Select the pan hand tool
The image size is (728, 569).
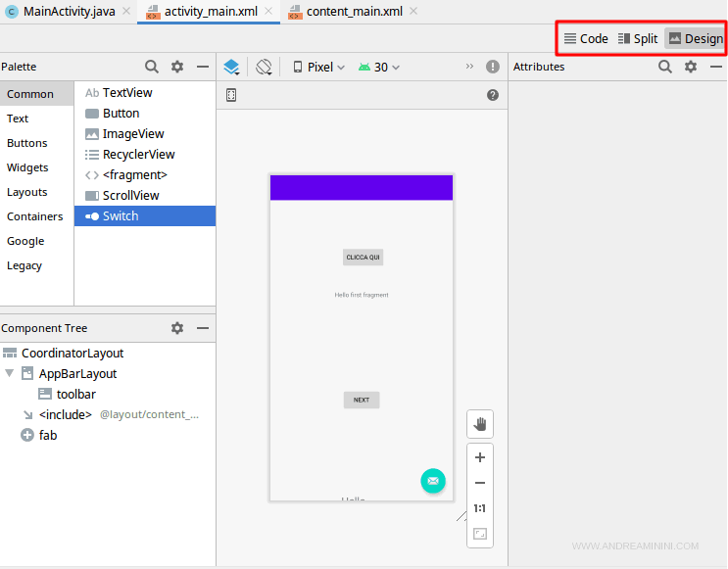tap(480, 424)
